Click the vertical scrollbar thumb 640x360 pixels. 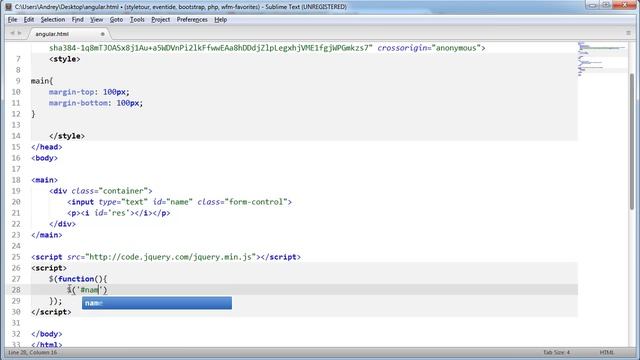click(x=632, y=141)
